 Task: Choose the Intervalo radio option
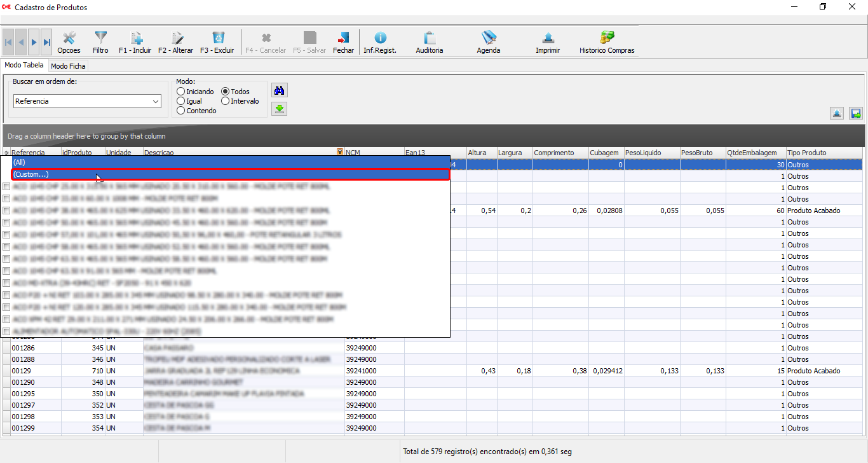(x=226, y=101)
